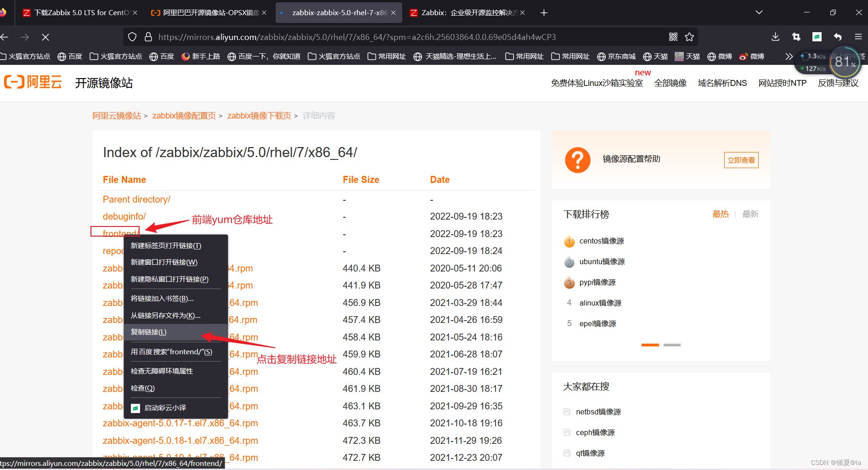Show more bookmarks with double chevron
Viewport: 868px width, 470px height.
tap(789, 57)
